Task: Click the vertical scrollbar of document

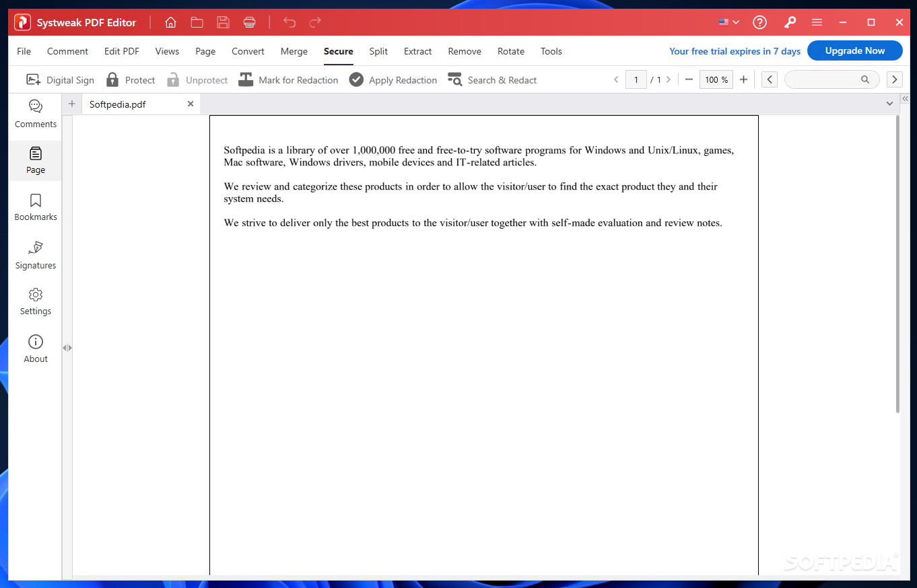Action: [897, 264]
